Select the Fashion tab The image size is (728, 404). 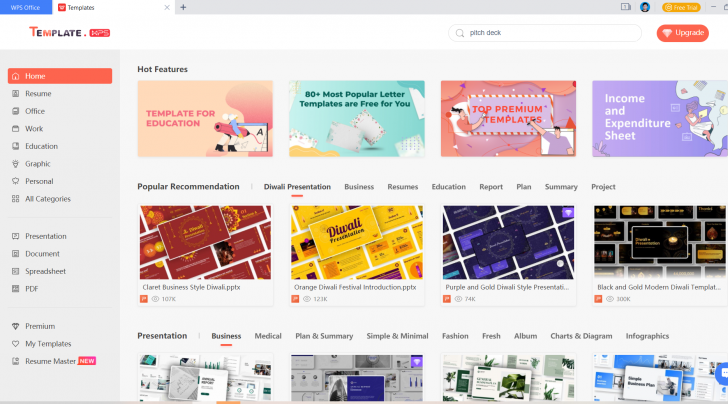pyautogui.click(x=455, y=336)
